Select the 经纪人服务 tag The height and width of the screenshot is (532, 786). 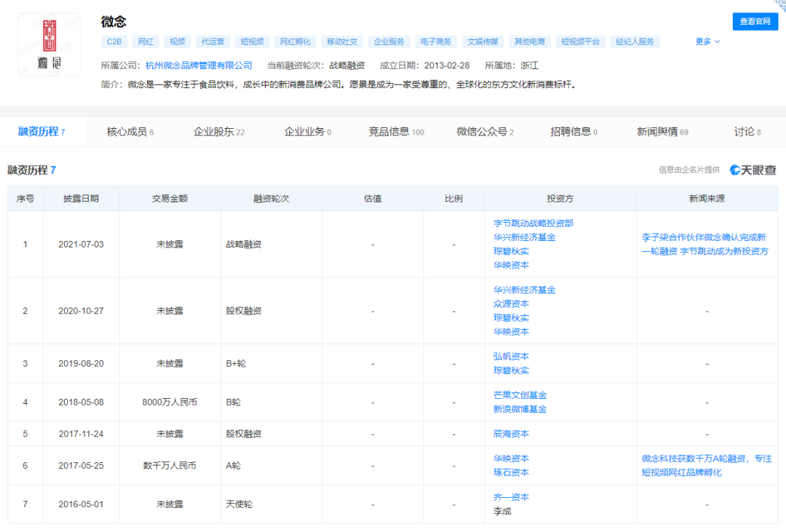tap(635, 41)
